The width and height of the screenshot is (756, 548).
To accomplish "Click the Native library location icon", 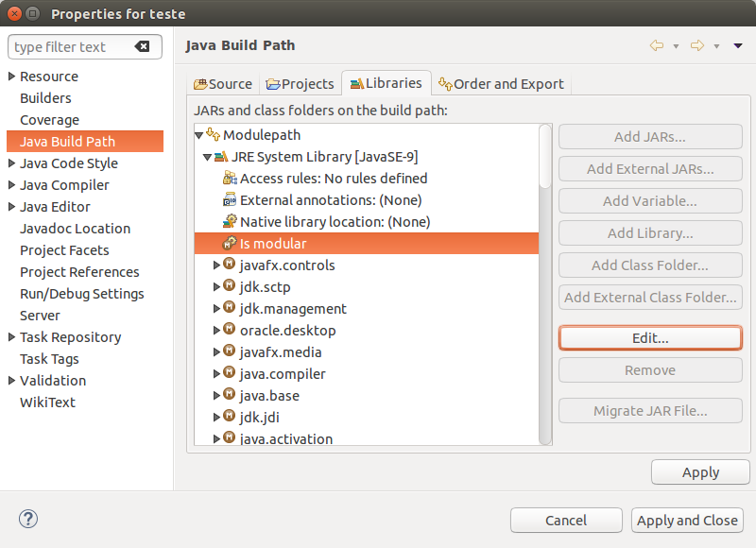I will 230,221.
